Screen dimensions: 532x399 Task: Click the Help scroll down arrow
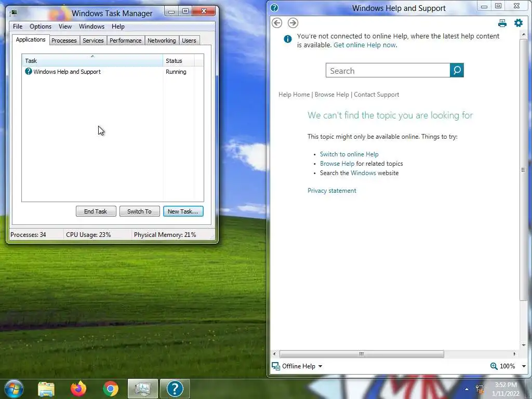523,345
